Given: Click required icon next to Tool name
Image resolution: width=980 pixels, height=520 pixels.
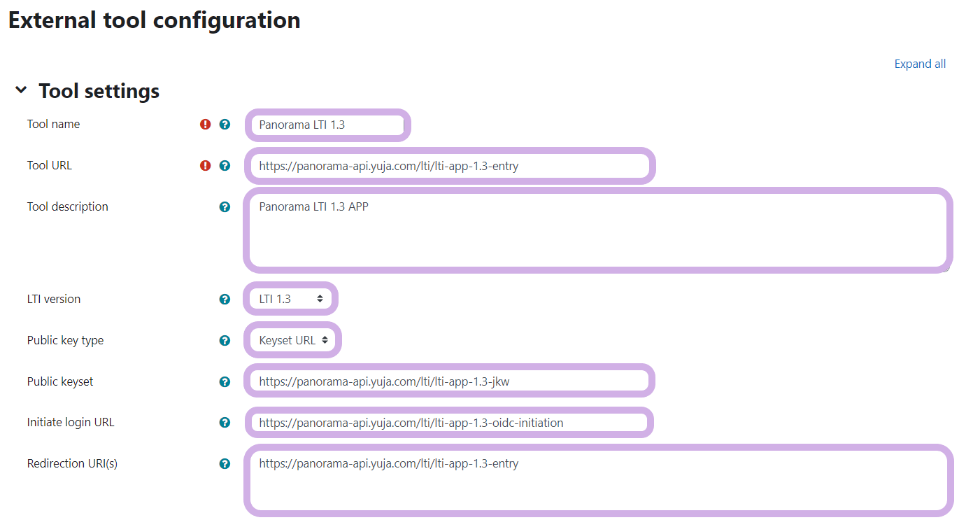Looking at the screenshot, I should pos(205,125).
